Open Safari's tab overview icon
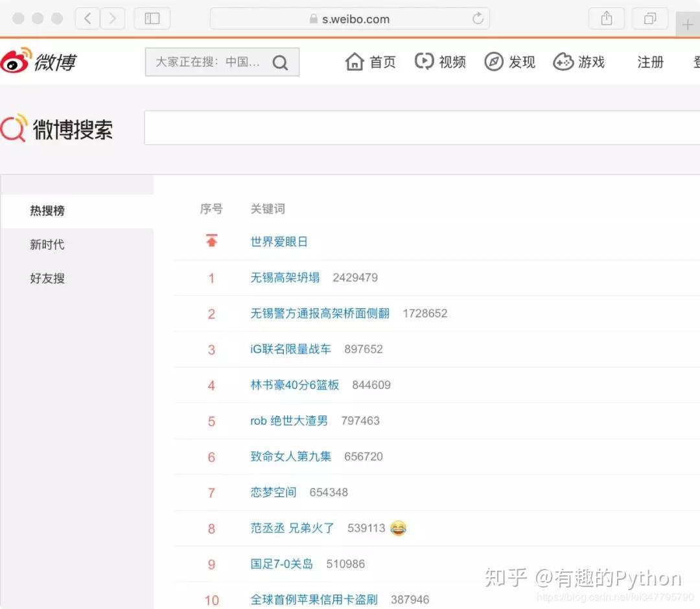This screenshot has width=700, height=609. (x=650, y=18)
